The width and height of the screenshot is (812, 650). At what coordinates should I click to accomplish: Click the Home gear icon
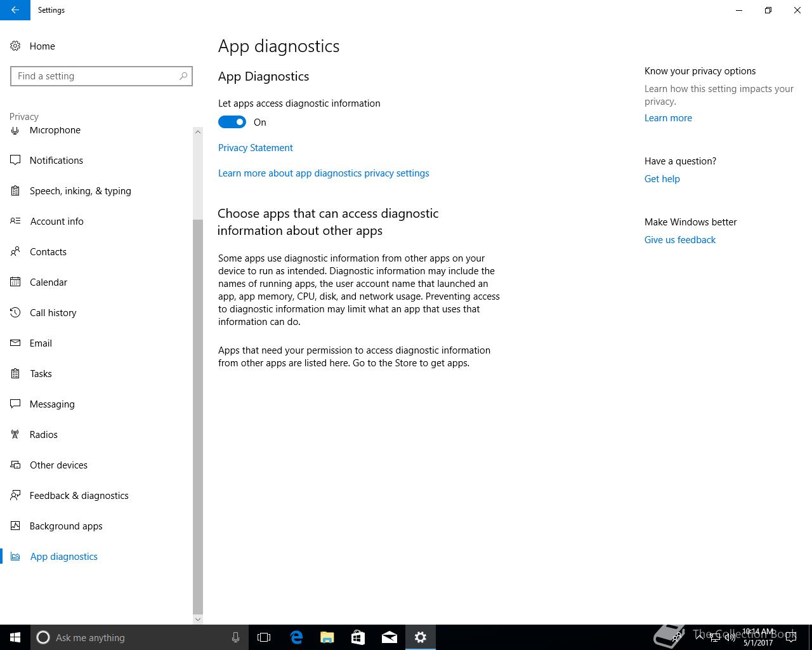coord(15,46)
